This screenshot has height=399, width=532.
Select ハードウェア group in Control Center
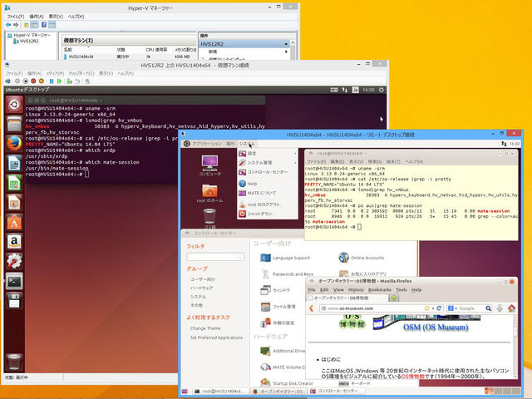[x=201, y=288]
